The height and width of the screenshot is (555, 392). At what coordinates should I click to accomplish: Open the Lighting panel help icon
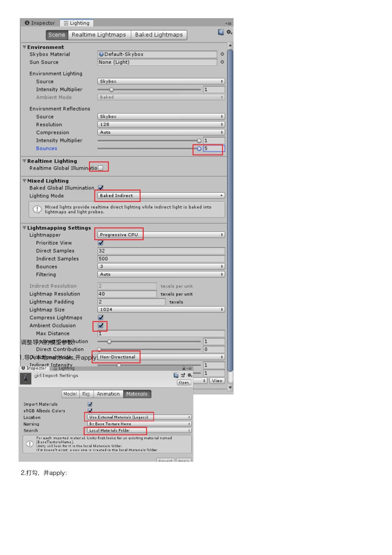(x=221, y=32)
